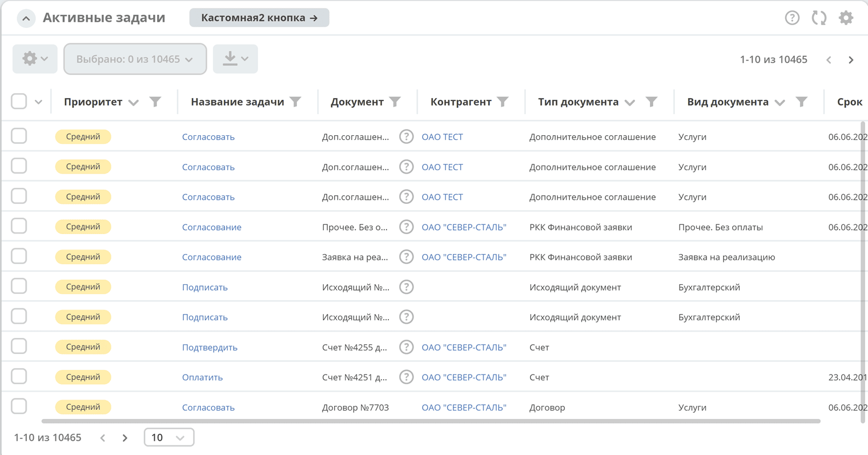Screen dimensions: 868x455
Task: Go to next page in top pagination
Action: pos(851,59)
